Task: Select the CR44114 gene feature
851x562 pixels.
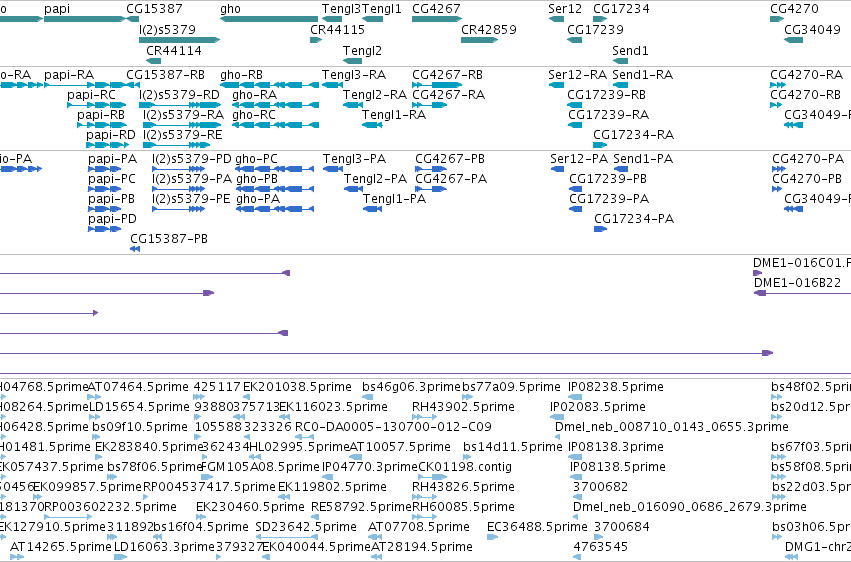Action: (x=154, y=61)
